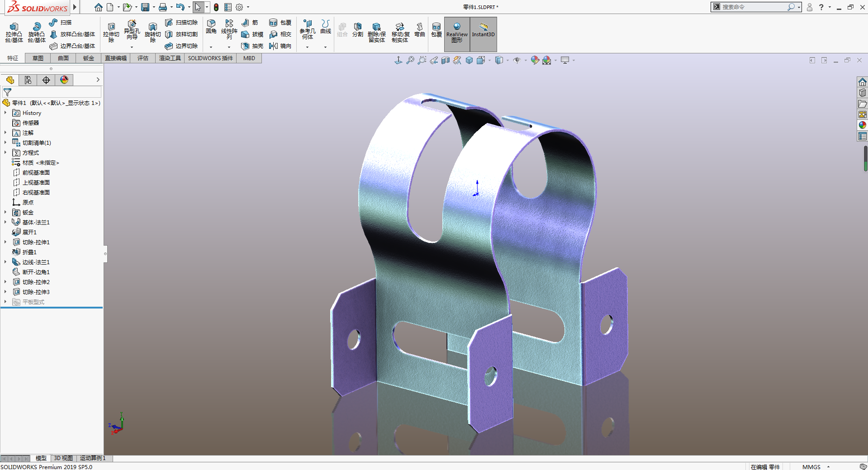
Task: Click the 筋 rib tool
Action: click(x=250, y=23)
